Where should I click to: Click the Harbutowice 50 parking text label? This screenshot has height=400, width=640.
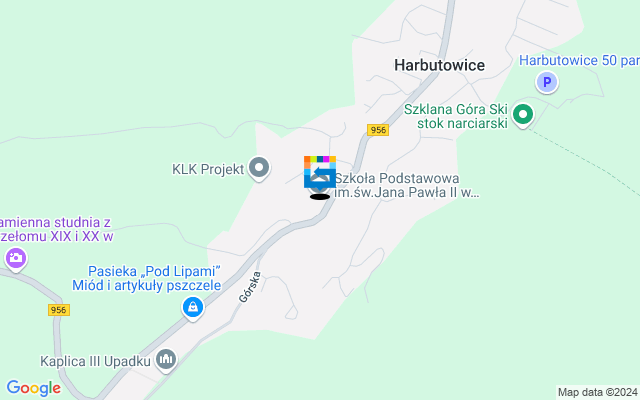579,60
